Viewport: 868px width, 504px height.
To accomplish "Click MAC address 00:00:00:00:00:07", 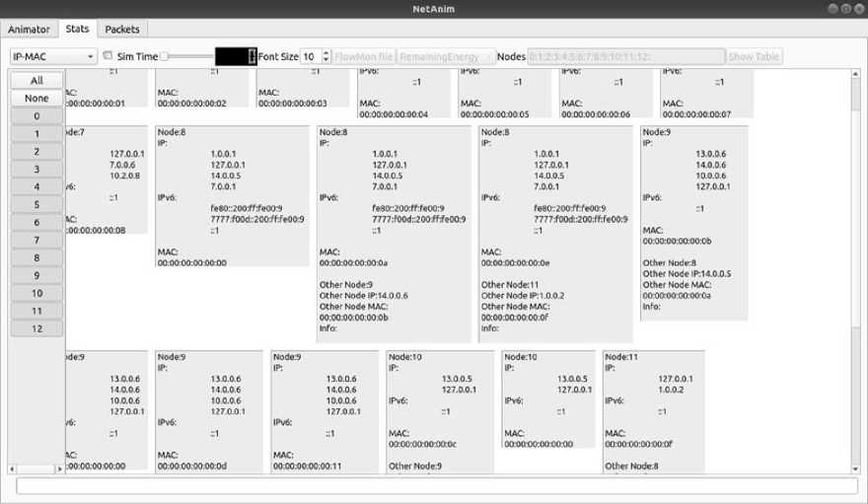I will [x=696, y=114].
